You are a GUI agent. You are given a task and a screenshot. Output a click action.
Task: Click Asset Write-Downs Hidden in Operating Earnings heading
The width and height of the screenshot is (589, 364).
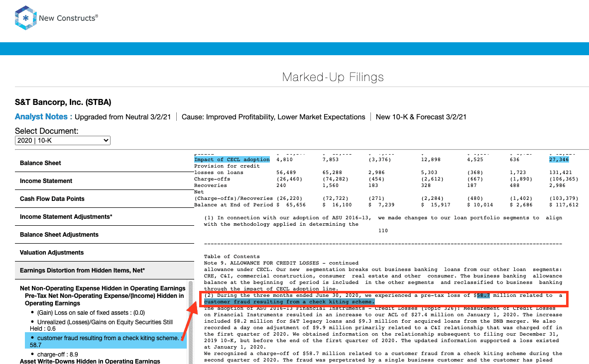pos(90,361)
